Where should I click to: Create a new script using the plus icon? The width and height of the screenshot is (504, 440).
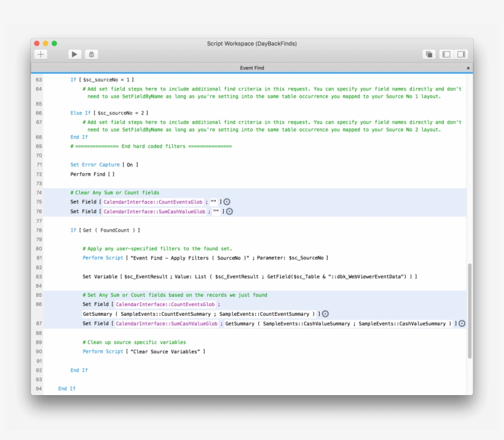click(x=40, y=54)
